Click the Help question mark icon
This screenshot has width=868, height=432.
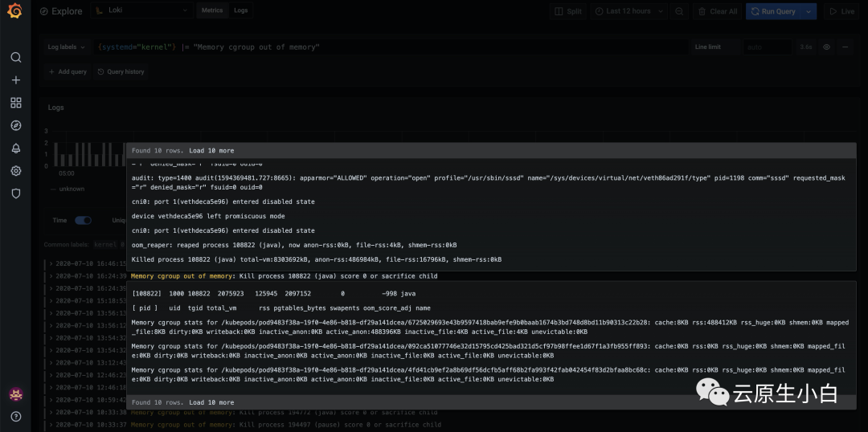15,416
